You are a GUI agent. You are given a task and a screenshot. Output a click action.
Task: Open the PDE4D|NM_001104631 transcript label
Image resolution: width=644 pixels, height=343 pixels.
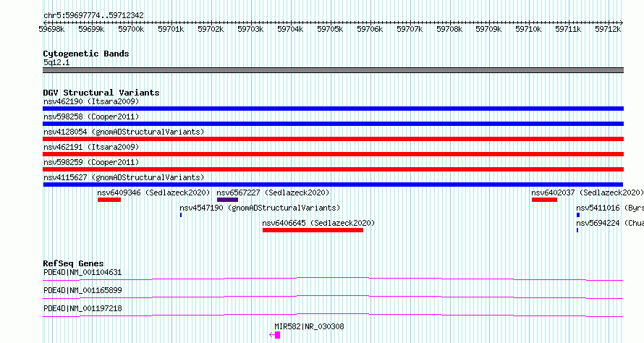point(82,272)
